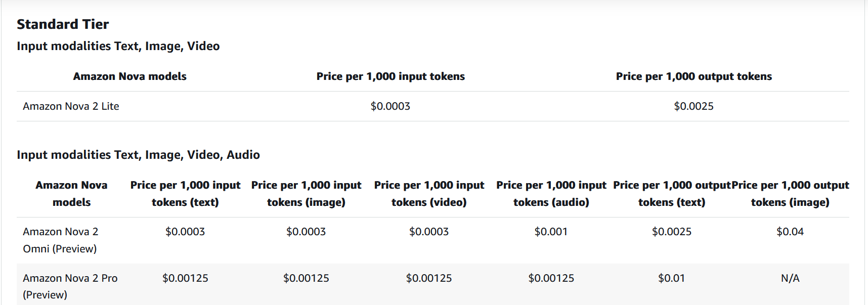
Task: Click the Amazon Nova 2 Lite row label
Action: click(x=71, y=106)
